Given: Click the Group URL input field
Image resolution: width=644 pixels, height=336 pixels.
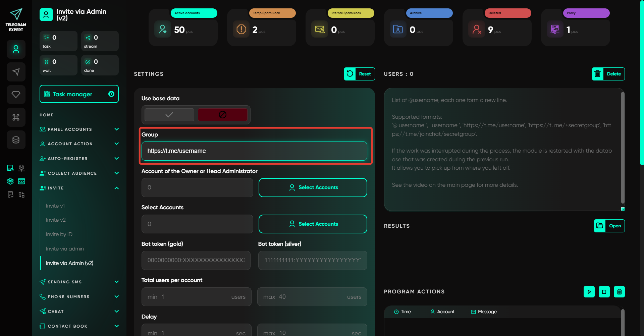Looking at the screenshot, I should pos(254,151).
